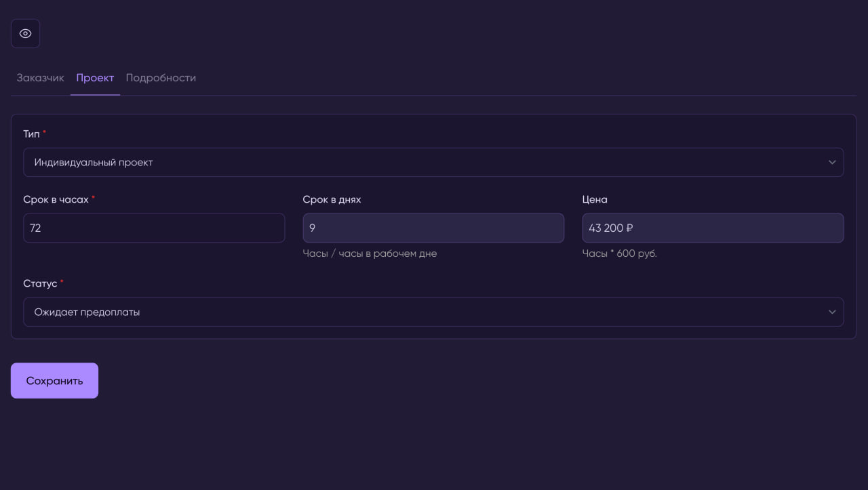Click the Срок в днях field
Viewport: 868px width, 490px height.
[433, 228]
